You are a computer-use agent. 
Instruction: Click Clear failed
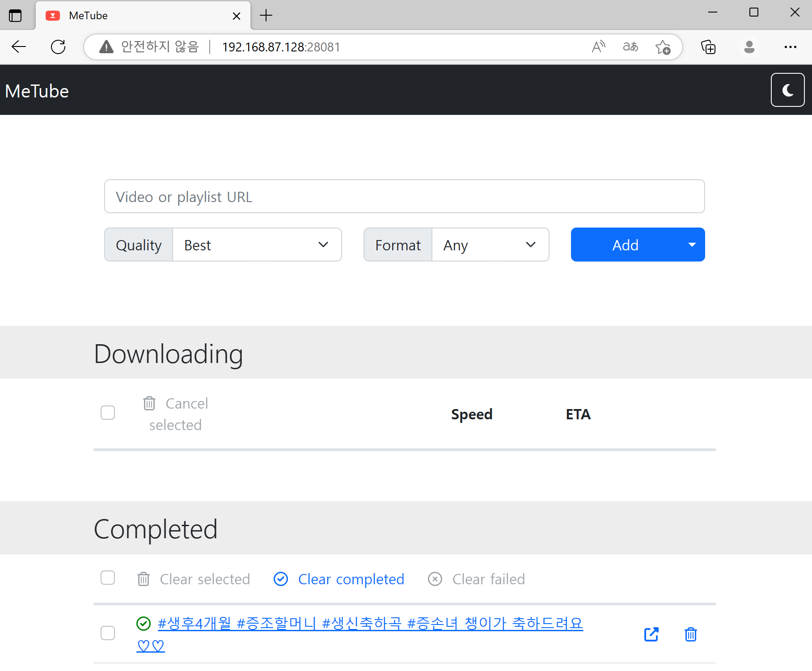(x=476, y=579)
